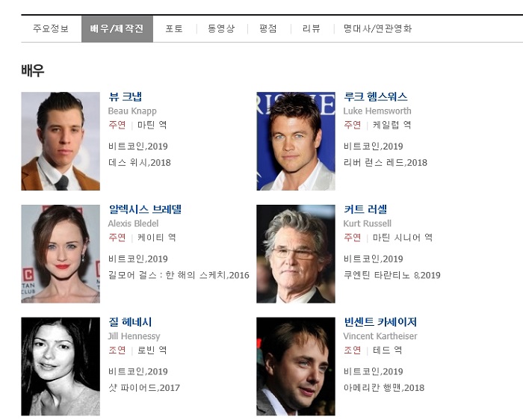Go to the 평점 tab

(x=268, y=28)
